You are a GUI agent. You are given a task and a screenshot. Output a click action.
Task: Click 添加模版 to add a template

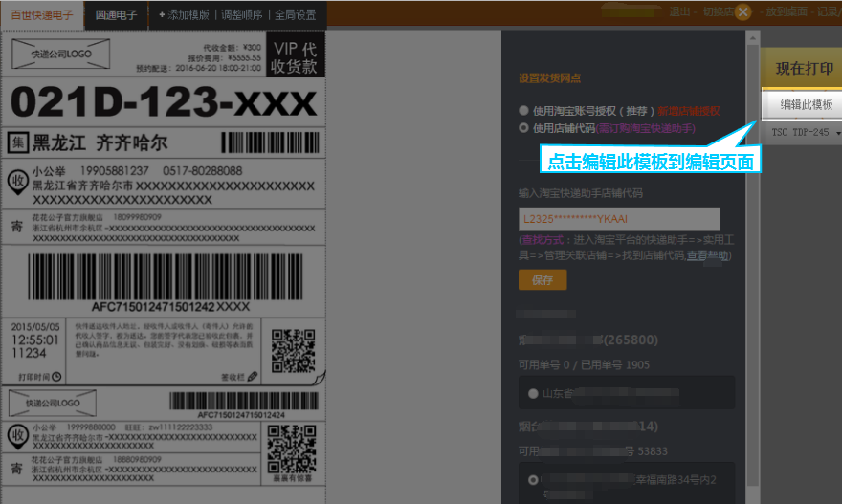coord(183,15)
